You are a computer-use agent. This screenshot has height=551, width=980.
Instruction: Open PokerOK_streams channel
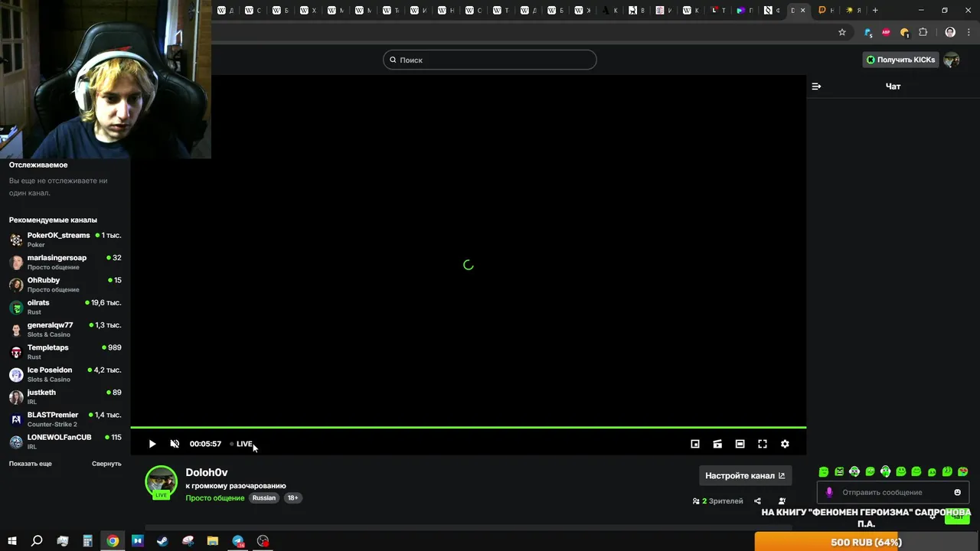[x=65, y=240]
